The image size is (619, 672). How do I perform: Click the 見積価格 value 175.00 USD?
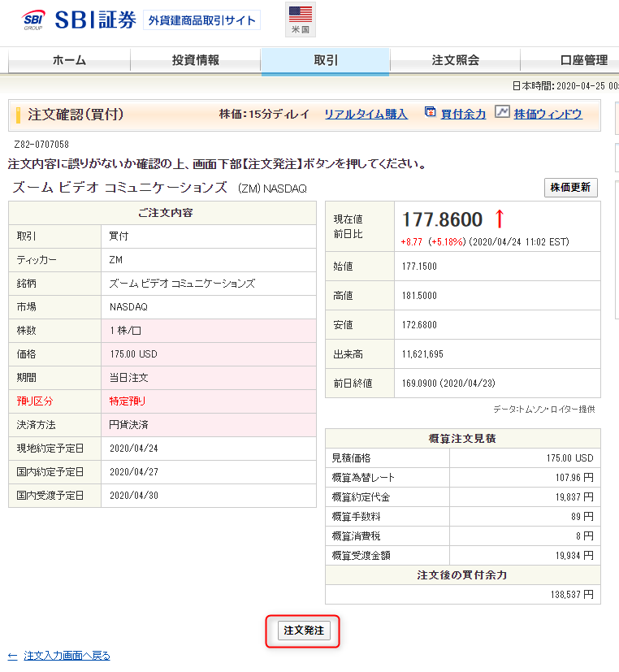(569, 458)
